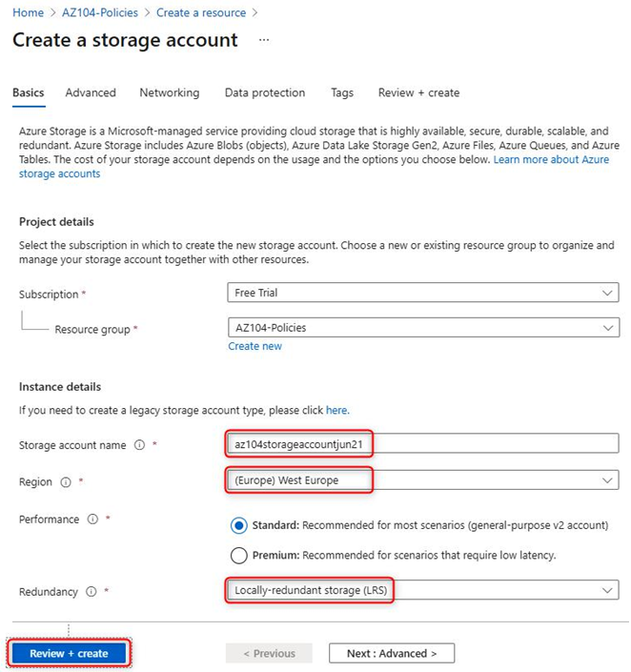Image resolution: width=631 pixels, height=672 pixels.
Task: Switch to the Advanced tab
Action: click(91, 92)
